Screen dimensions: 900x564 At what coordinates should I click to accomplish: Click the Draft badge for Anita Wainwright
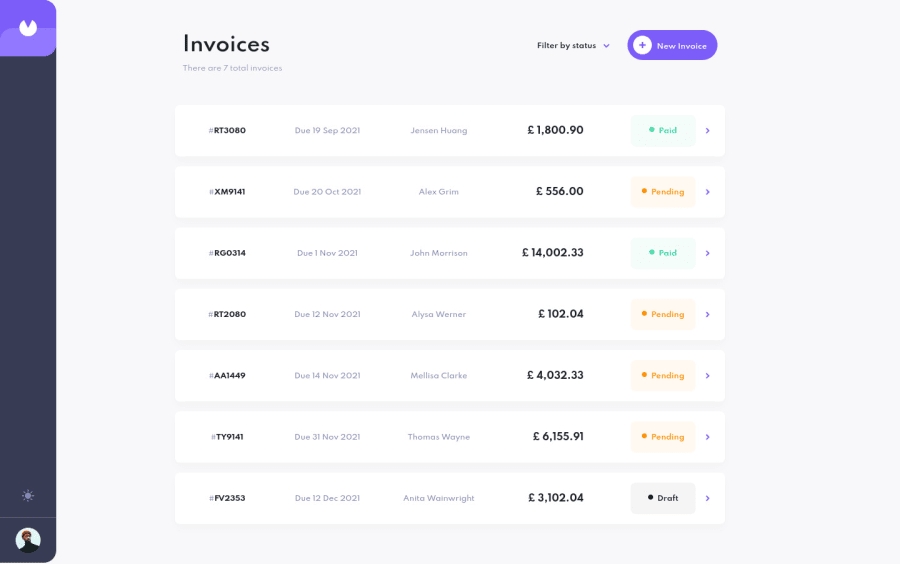(663, 499)
